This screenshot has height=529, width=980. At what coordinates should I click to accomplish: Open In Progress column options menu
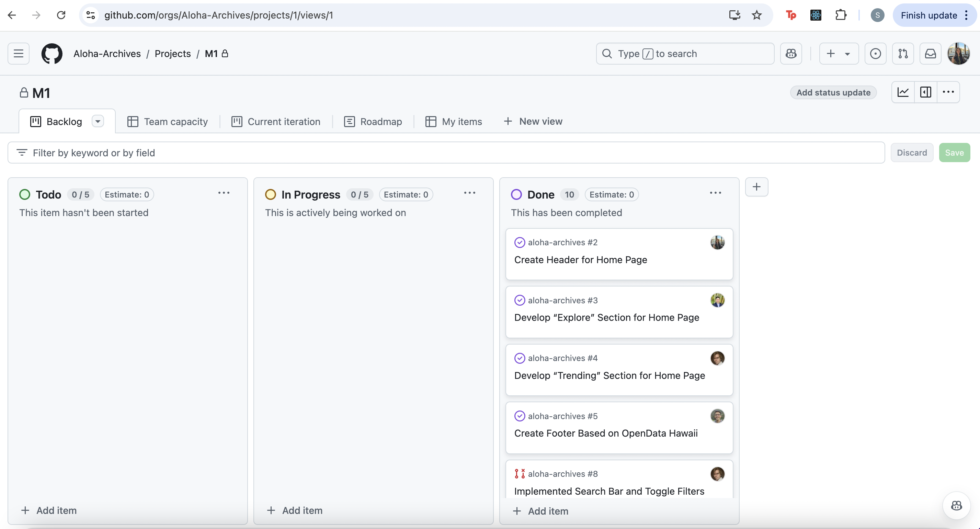pos(469,193)
